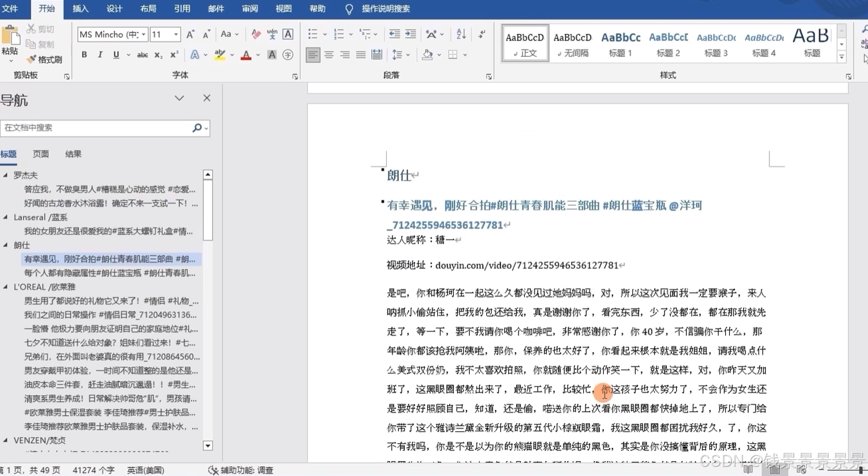This screenshot has width=868, height=476.
Task: Apply bullet list
Action: point(313,34)
